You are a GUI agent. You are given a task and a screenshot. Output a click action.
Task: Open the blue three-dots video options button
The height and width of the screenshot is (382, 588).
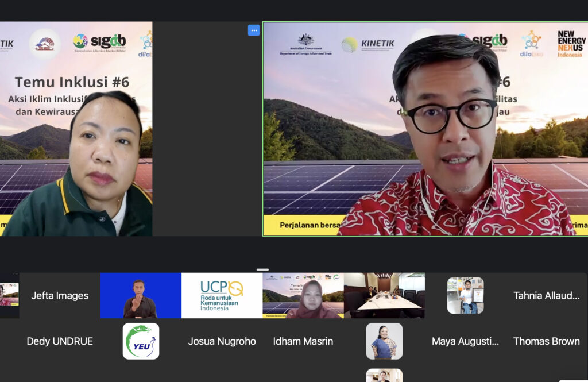pos(253,30)
